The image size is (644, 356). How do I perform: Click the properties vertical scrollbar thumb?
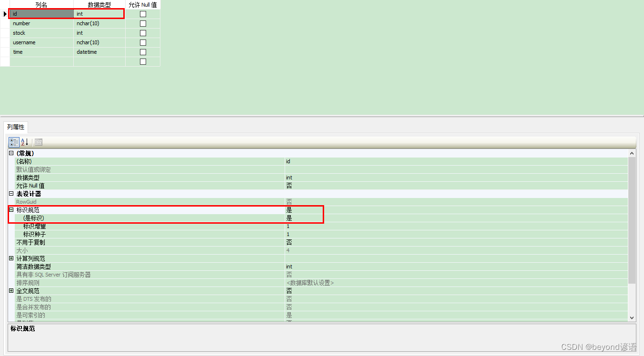pyautogui.click(x=632, y=220)
